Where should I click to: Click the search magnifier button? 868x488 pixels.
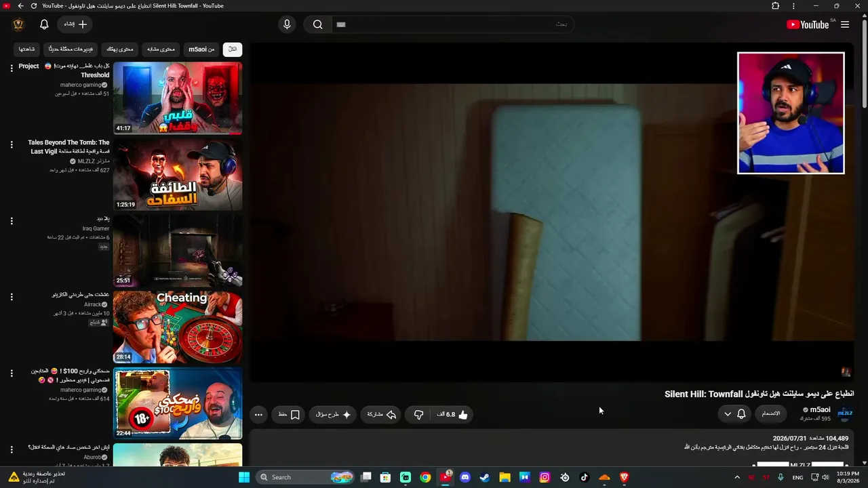pos(317,24)
